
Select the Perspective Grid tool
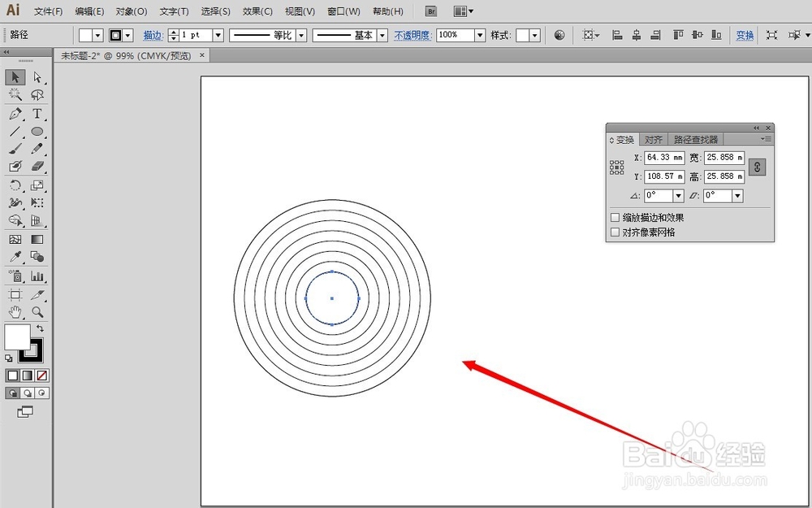click(37, 220)
